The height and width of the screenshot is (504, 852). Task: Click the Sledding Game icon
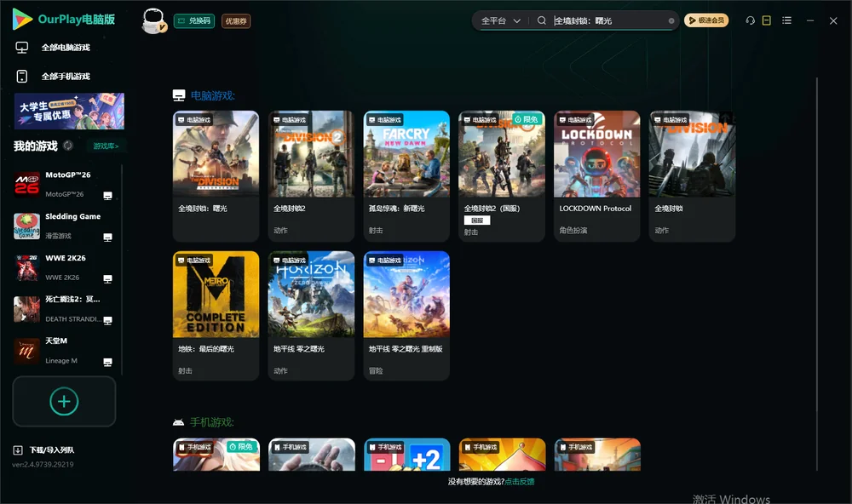point(26,226)
